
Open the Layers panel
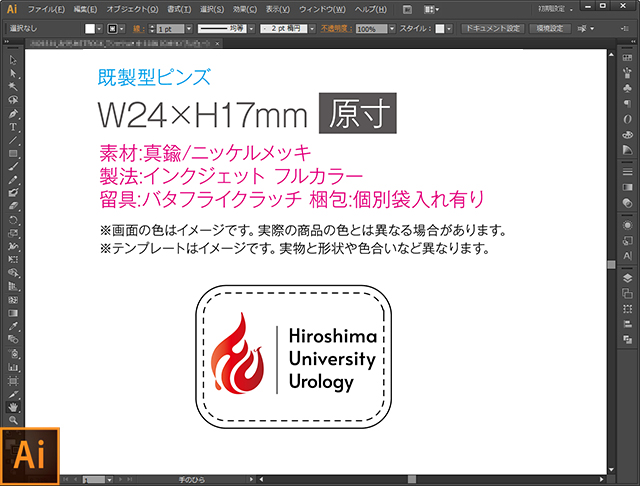627,278
